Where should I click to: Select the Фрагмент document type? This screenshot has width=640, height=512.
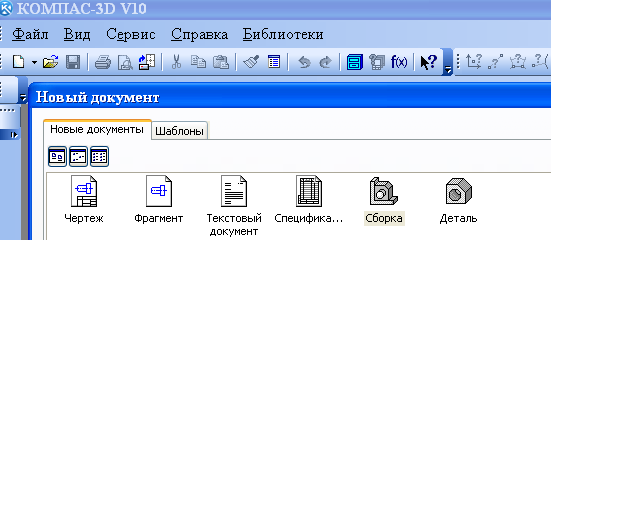tap(158, 200)
